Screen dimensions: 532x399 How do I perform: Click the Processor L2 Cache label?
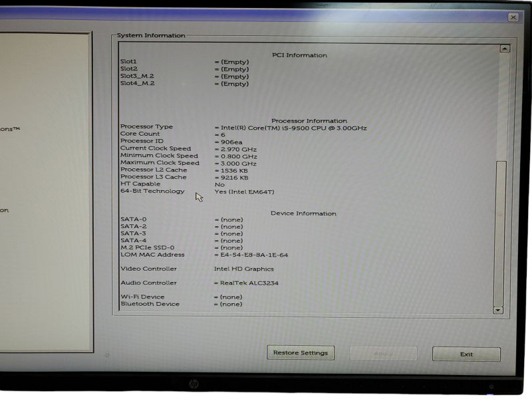coord(154,170)
